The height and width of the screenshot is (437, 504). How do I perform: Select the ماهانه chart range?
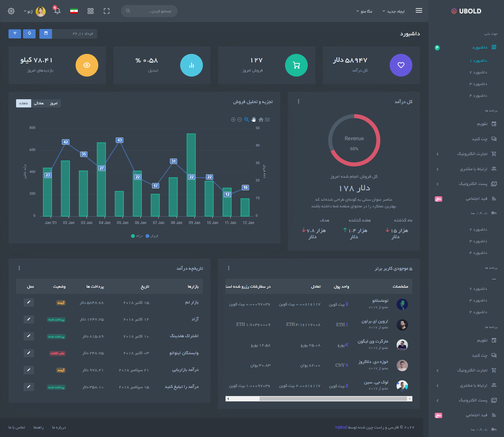click(24, 103)
